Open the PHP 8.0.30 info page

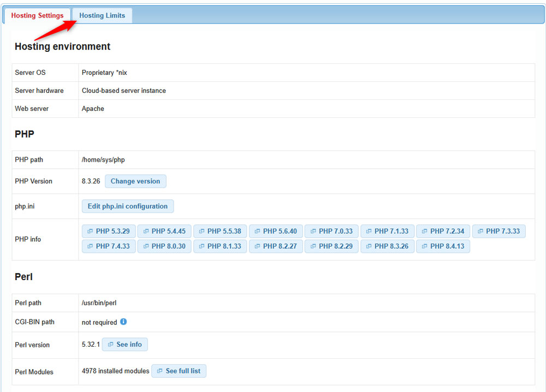[x=164, y=246]
